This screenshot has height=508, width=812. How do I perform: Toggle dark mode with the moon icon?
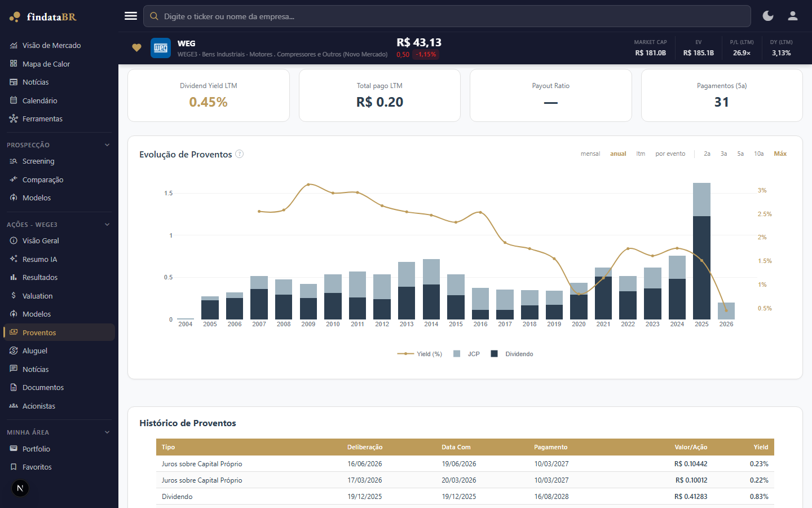click(768, 16)
